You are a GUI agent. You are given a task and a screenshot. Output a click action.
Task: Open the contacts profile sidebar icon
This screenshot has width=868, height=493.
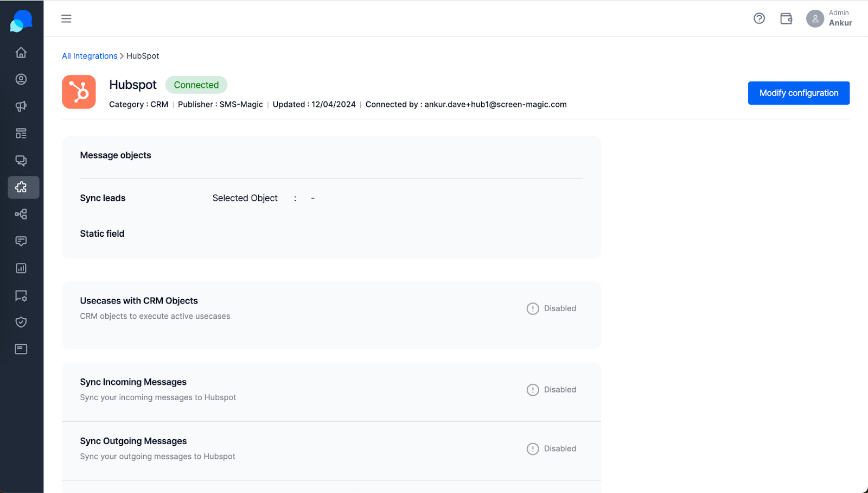click(21, 79)
